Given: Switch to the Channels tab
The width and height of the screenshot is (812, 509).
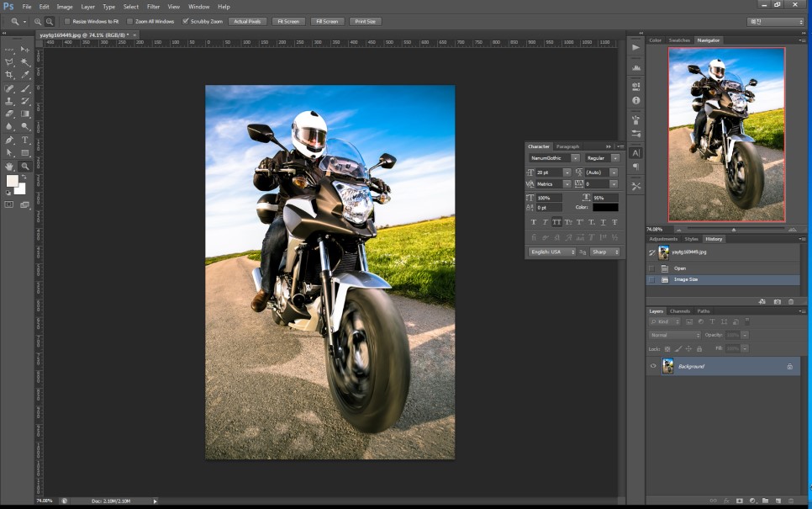Looking at the screenshot, I should pyautogui.click(x=679, y=311).
